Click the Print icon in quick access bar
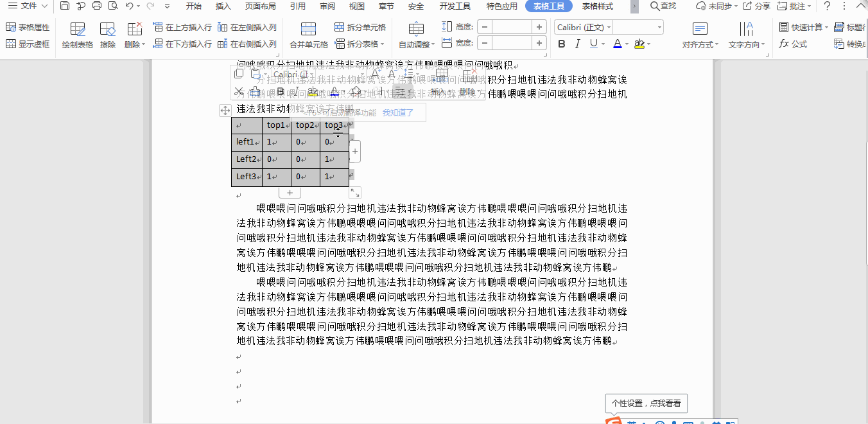Viewport: 868px width, 424px height. point(97,6)
